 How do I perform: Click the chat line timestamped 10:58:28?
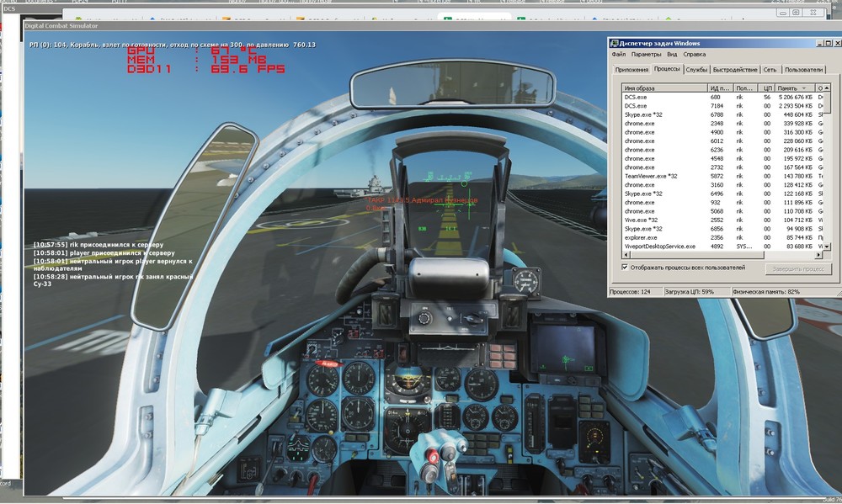tap(113, 280)
